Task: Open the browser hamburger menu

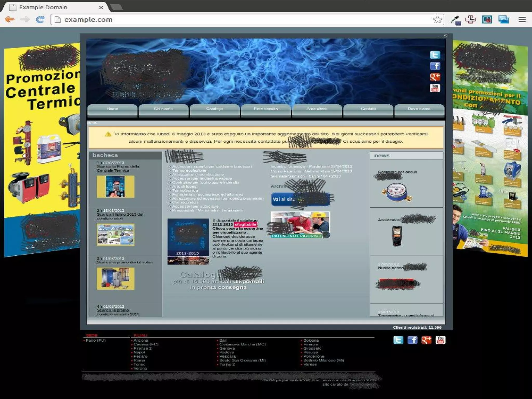Action: click(522, 19)
